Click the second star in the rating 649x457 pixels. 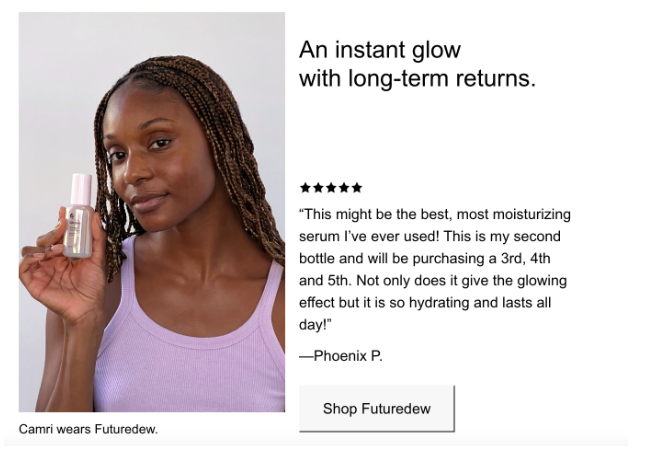point(318,187)
